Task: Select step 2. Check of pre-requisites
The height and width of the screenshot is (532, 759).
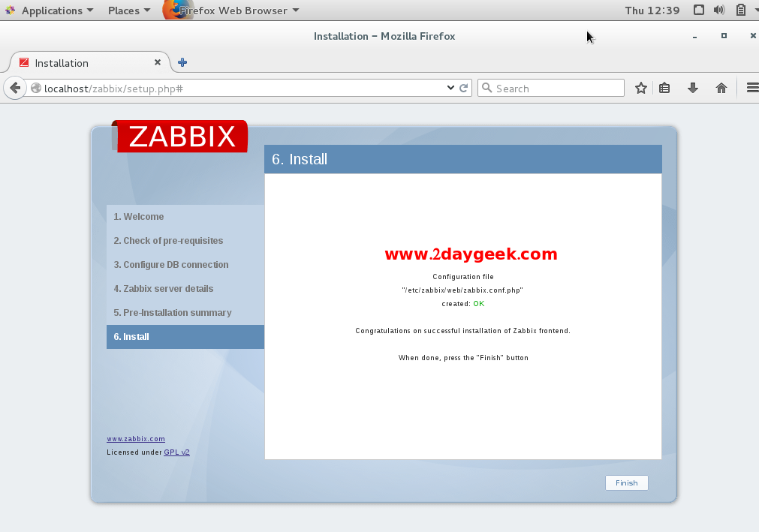Action: (185, 240)
